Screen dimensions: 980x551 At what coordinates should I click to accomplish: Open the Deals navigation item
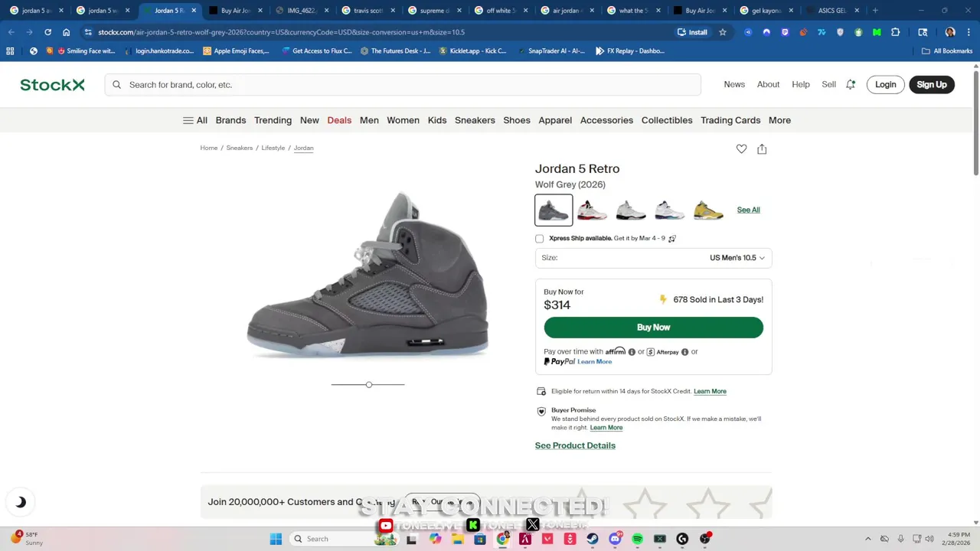click(x=339, y=120)
